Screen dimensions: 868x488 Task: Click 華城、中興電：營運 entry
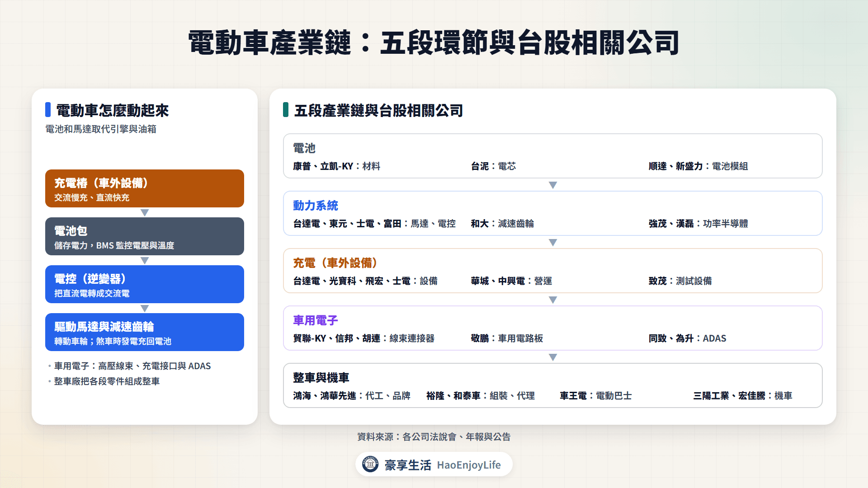[511, 281]
